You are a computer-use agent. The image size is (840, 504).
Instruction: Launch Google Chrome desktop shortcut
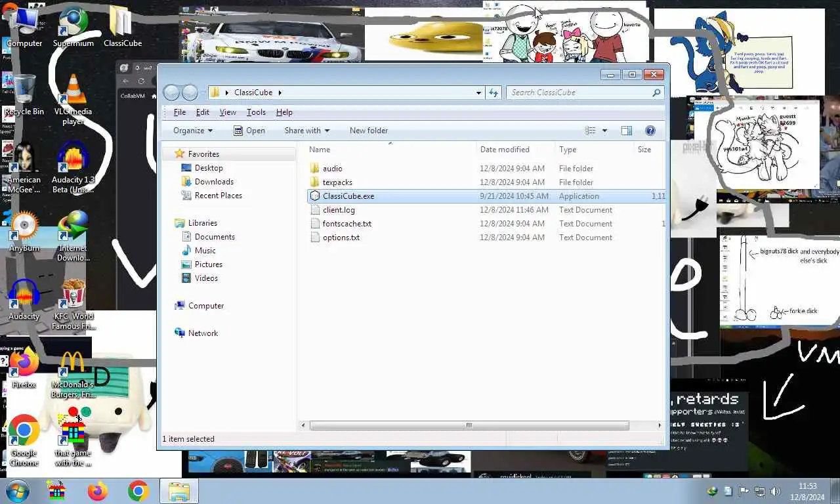[x=24, y=441]
